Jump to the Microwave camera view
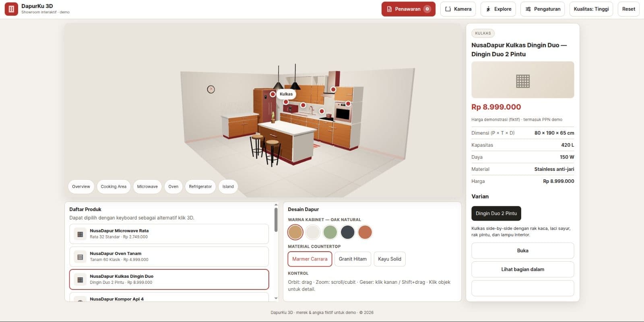 coord(147,187)
